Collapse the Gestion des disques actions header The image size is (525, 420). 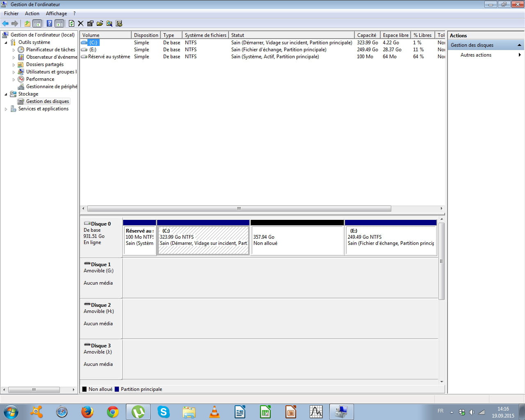point(520,45)
